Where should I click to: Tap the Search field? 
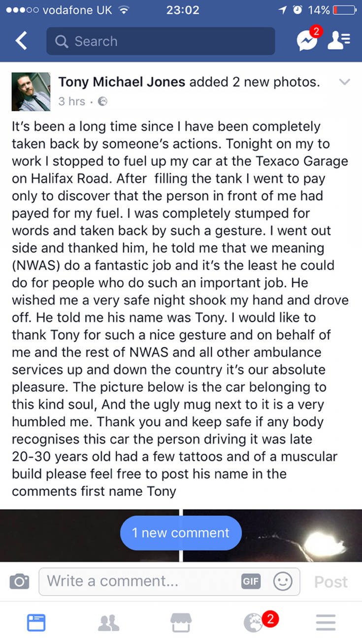tap(161, 41)
